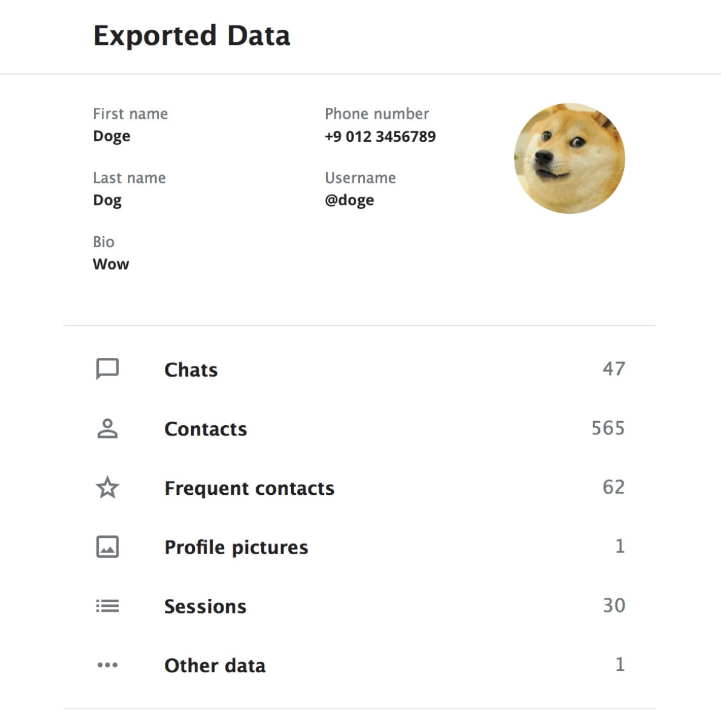721x728 pixels.
Task: Click the Chats count 47
Action: tap(614, 369)
